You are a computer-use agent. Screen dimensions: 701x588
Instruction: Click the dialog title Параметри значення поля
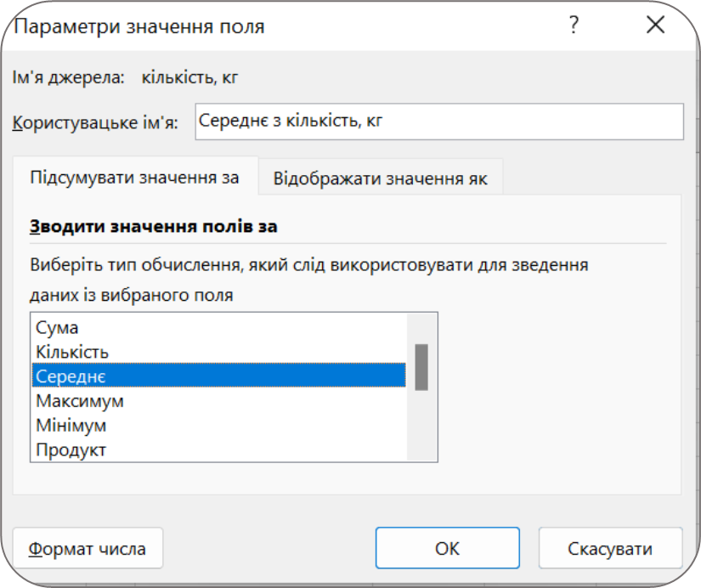[x=139, y=26]
